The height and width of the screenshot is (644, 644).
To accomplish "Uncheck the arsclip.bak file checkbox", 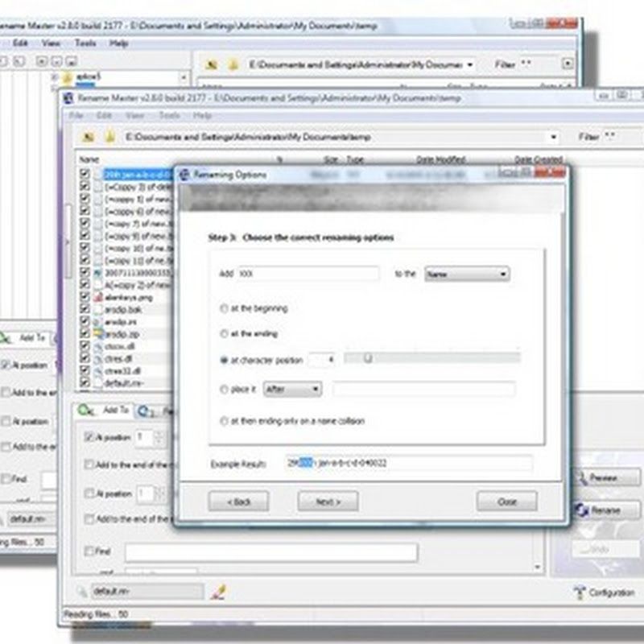I will (85, 308).
